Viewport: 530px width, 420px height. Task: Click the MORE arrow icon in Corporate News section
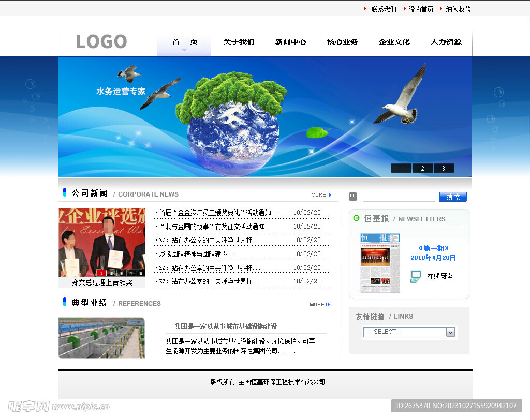pos(330,194)
